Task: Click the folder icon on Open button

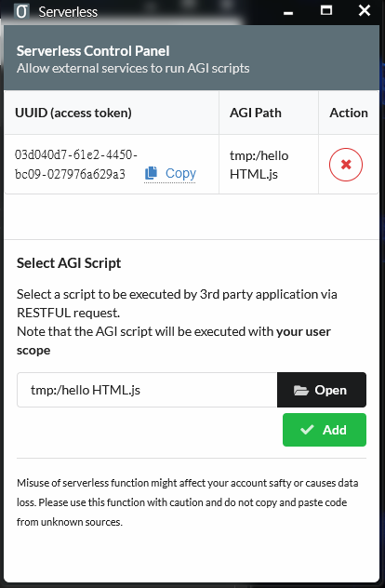Action: (x=301, y=391)
